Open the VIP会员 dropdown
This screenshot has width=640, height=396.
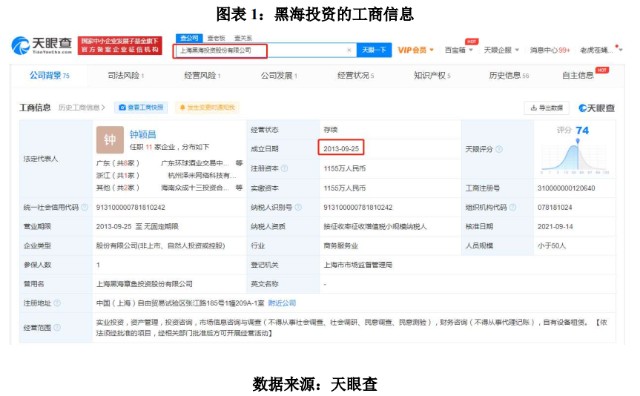click(x=416, y=50)
